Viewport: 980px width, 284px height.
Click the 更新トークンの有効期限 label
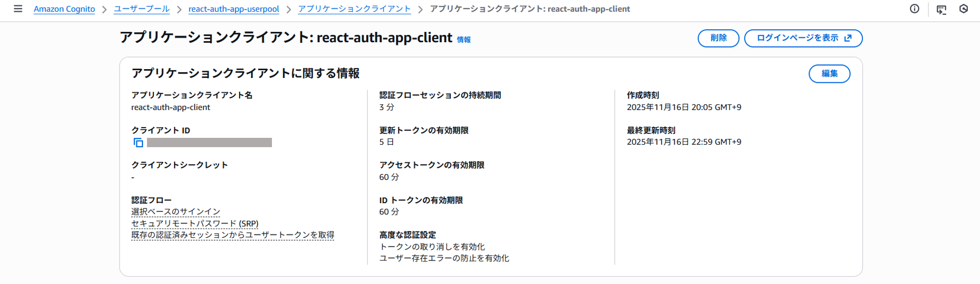(424, 130)
